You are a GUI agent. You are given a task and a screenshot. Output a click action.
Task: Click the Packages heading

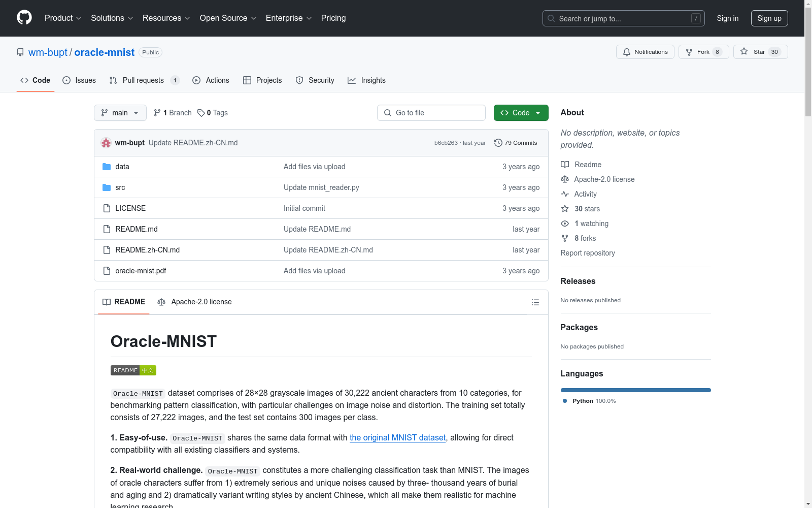coord(579,327)
